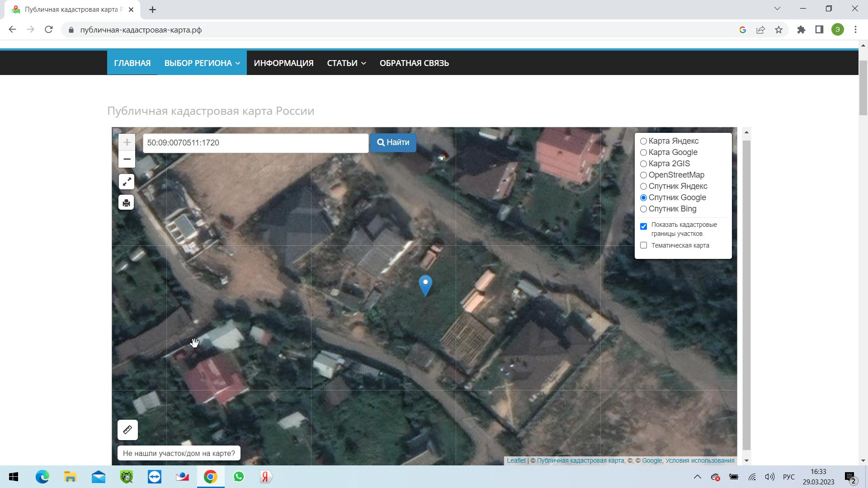This screenshot has height=488, width=868.
Task: Zoom out on the cadastral map
Action: 127,159
